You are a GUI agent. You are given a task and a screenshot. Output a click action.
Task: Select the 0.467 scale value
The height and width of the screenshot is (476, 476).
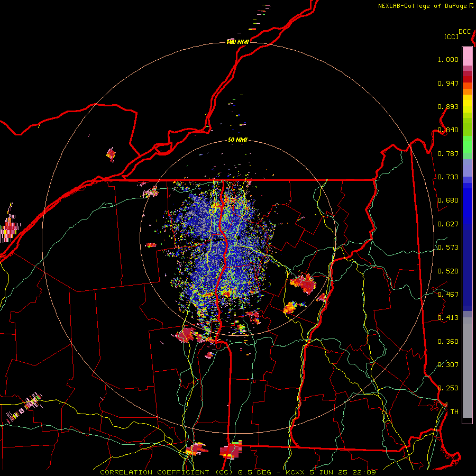pos(448,295)
